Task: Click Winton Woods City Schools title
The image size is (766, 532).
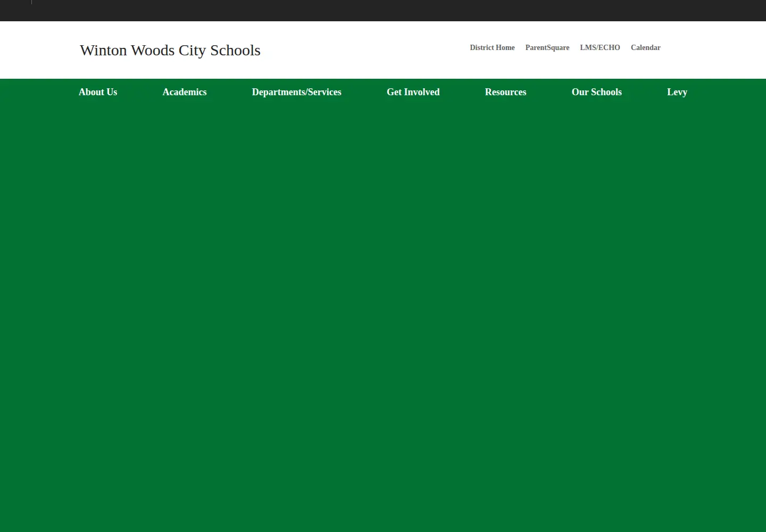Action: pyautogui.click(x=170, y=50)
